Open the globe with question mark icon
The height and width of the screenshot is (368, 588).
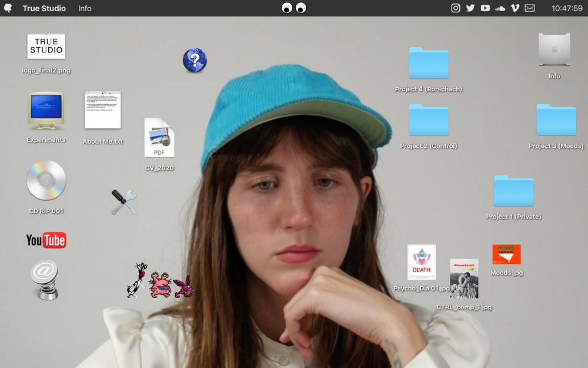(195, 60)
